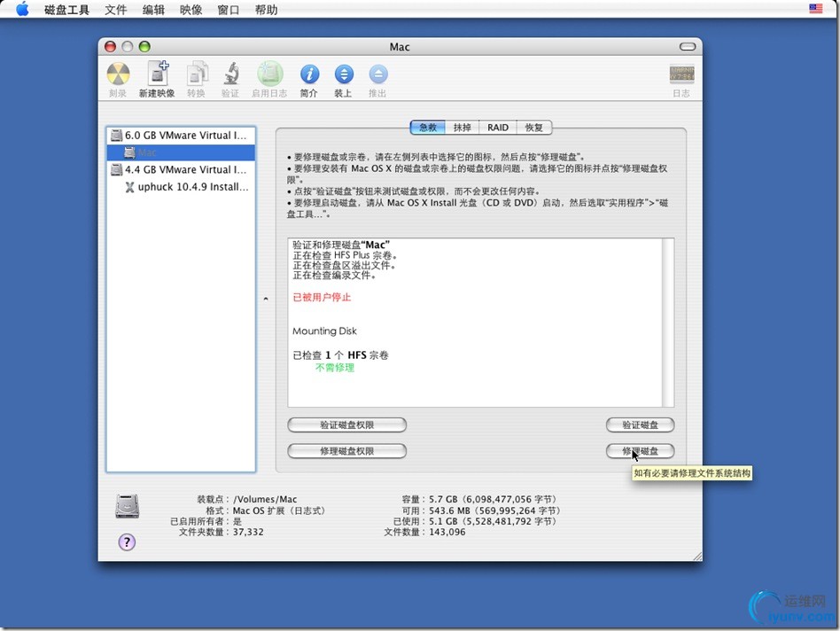The image size is (840, 631).
Task: Switch to the 抹掉 Erase tab
Action: click(x=462, y=128)
